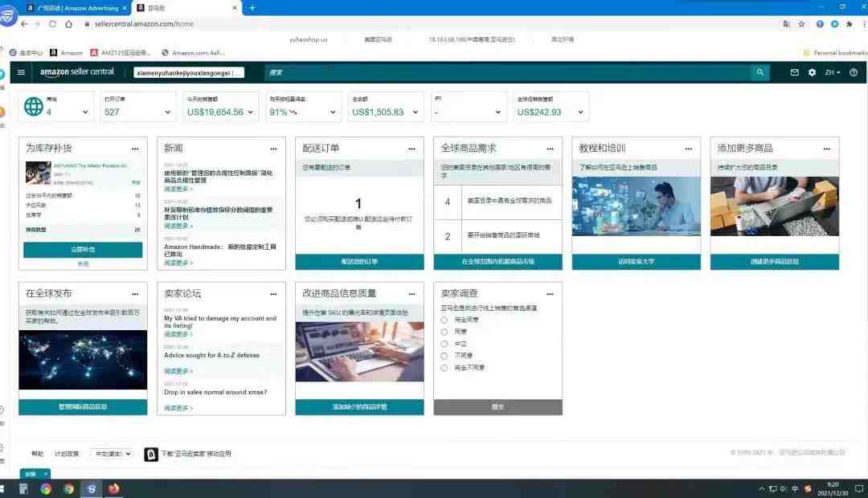Click the 立即补货 restock button

pyautogui.click(x=83, y=250)
